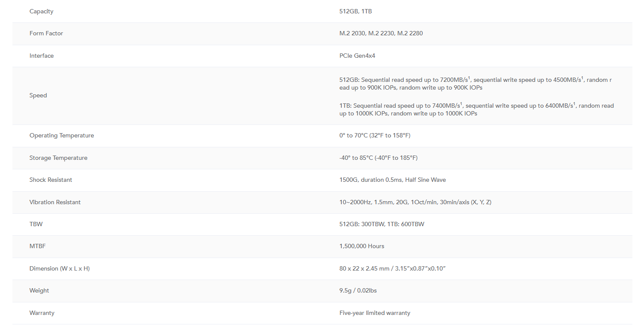The image size is (644, 330).
Task: Click the Speed row label
Action: 38,95
